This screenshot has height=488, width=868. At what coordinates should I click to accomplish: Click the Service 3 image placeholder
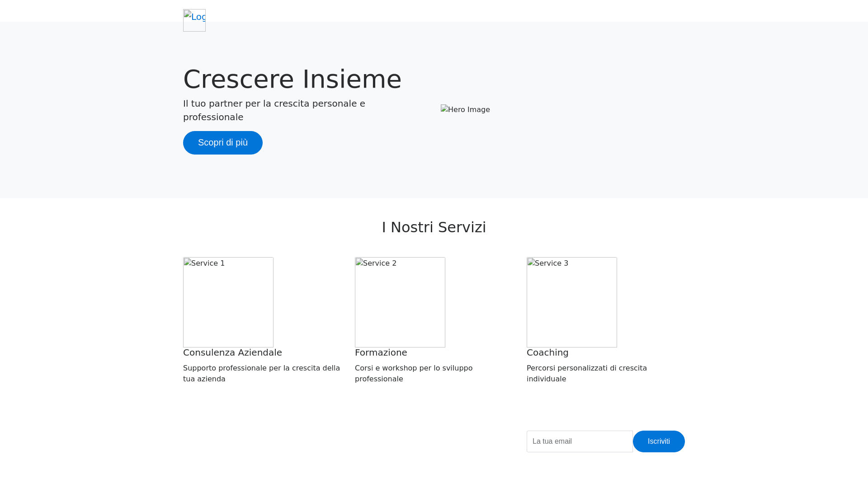[x=571, y=302]
